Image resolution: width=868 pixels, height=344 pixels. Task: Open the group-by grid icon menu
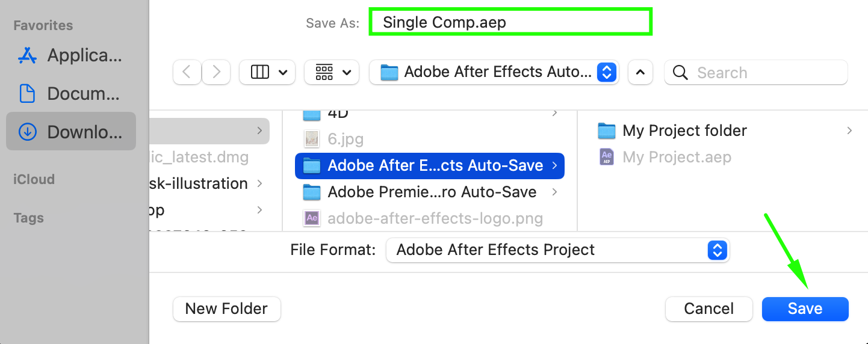[x=332, y=72]
